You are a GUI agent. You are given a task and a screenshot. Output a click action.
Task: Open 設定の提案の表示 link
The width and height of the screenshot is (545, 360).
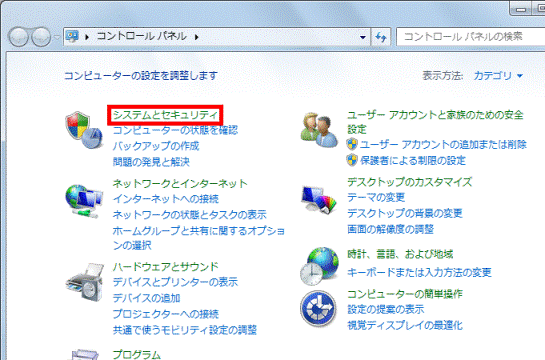pyautogui.click(x=386, y=309)
